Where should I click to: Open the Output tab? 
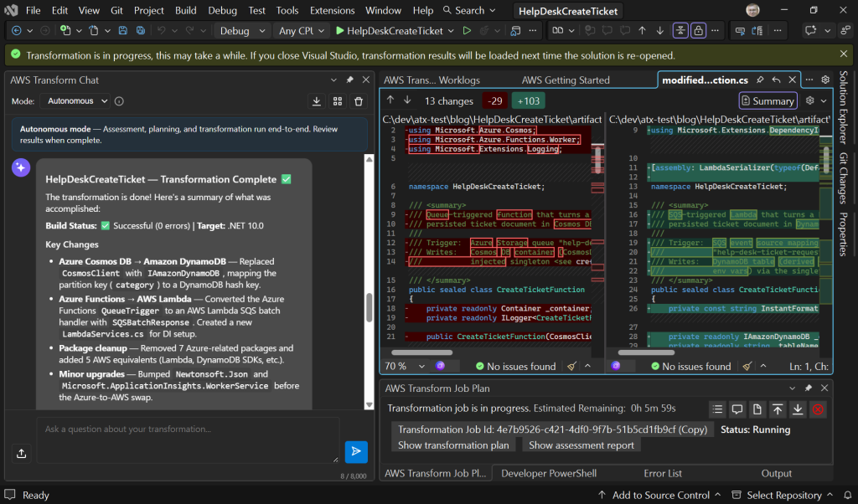click(776, 473)
